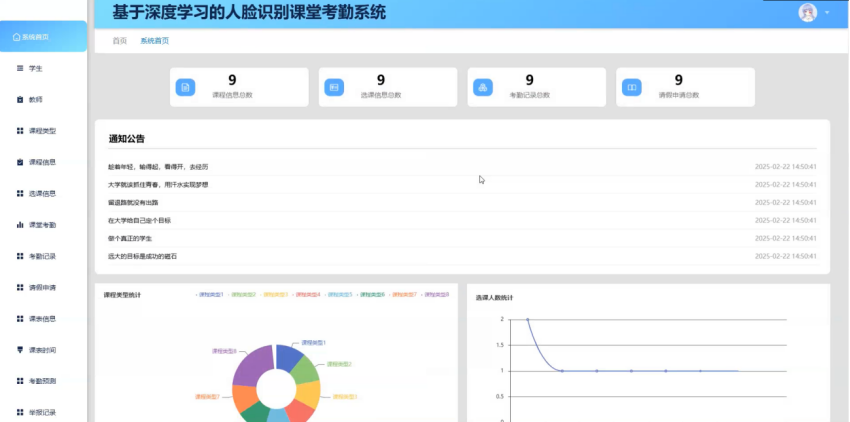The width and height of the screenshot is (850, 422).
Task: Click the clipboard icon next to 课程信息
Action: [x=20, y=162]
